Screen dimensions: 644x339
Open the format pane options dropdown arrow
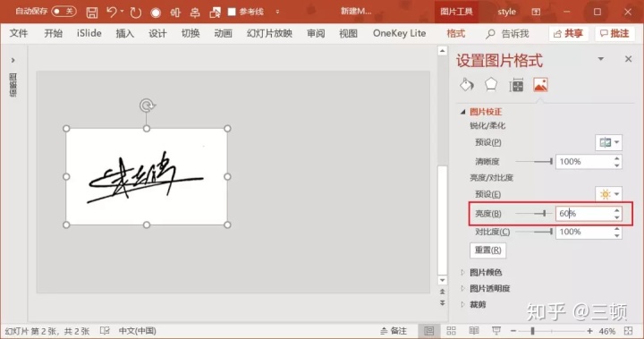click(601, 59)
